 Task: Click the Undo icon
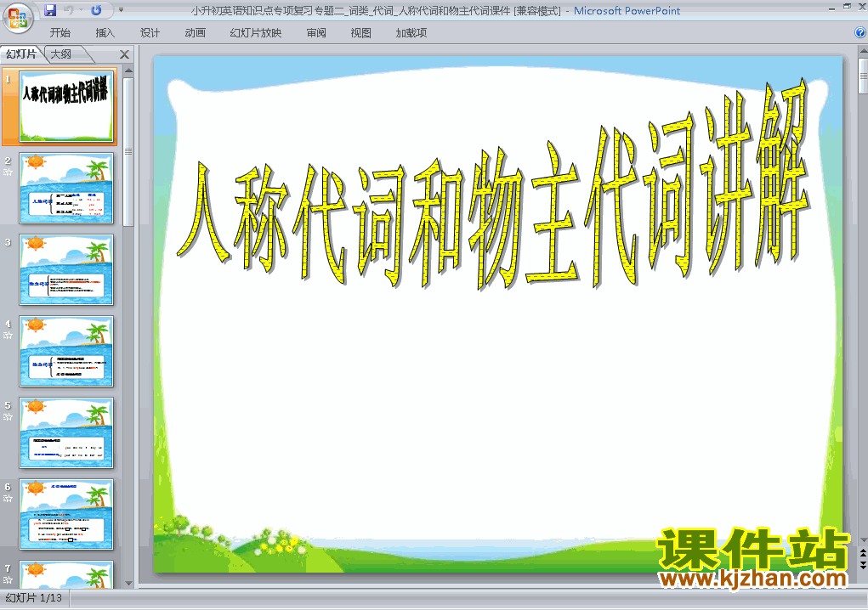click(68, 10)
